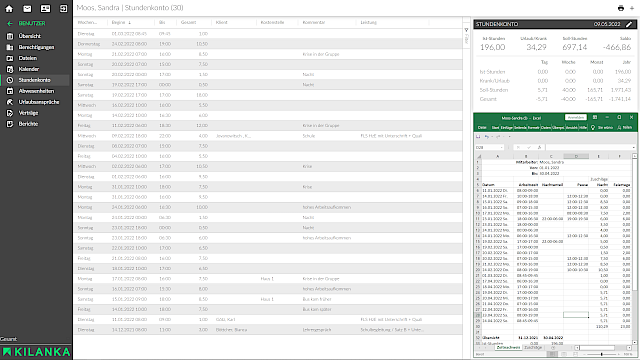
Task: Select column D header in Excel
Action: 576,156
